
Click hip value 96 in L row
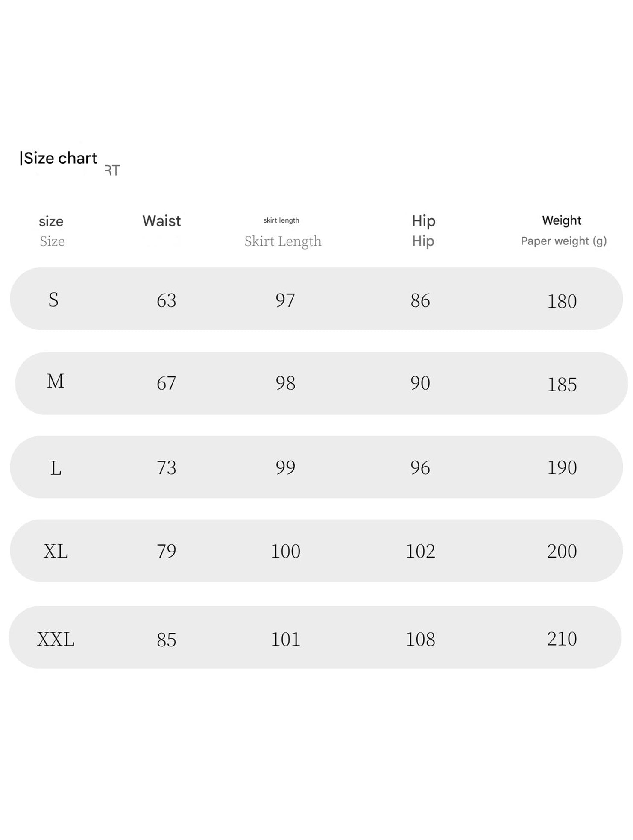(420, 468)
